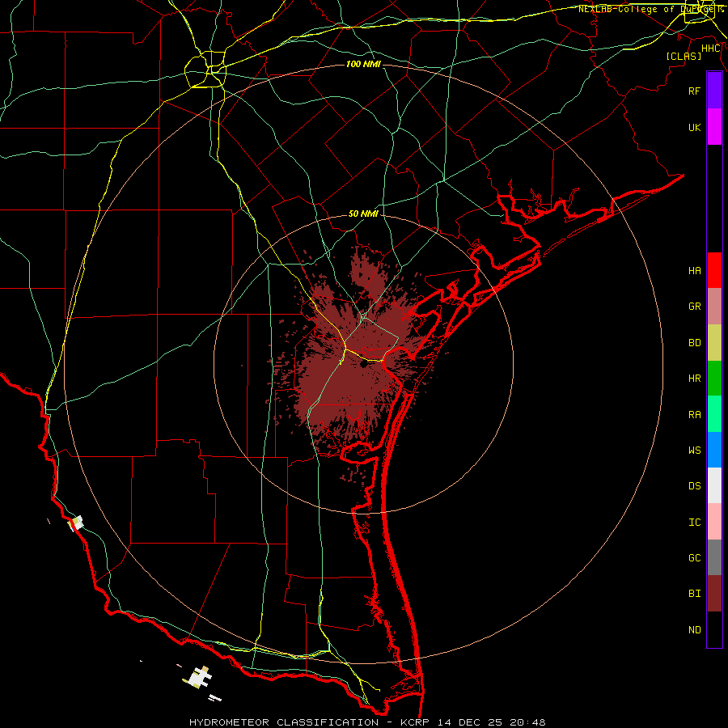Click the DS white legend swatch
Screen dimensions: 728x728
tap(714, 485)
